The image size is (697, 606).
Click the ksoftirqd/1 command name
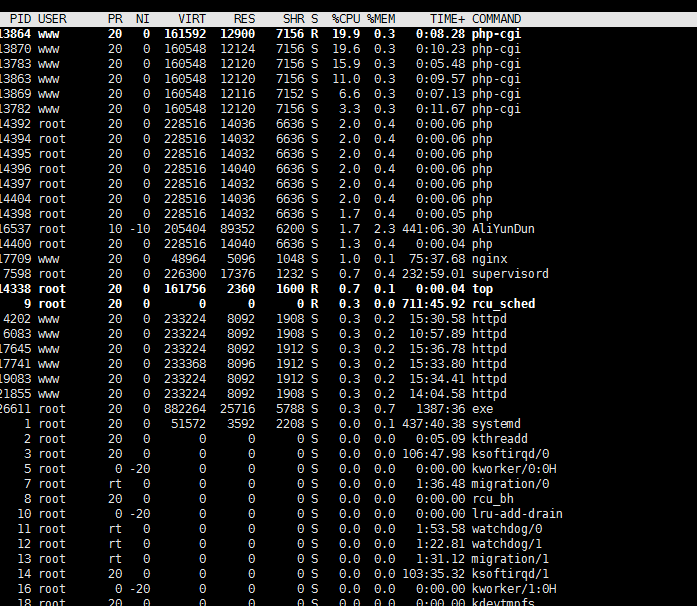click(510, 574)
